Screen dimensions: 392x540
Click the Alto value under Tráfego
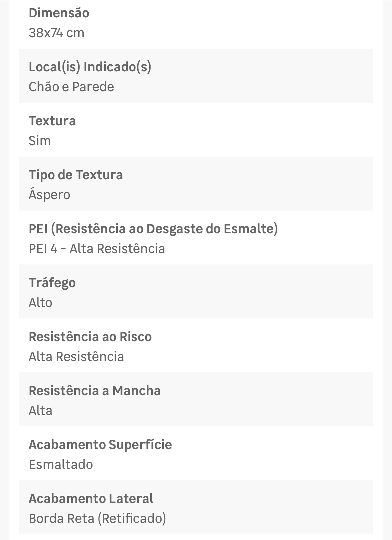pos(40,303)
